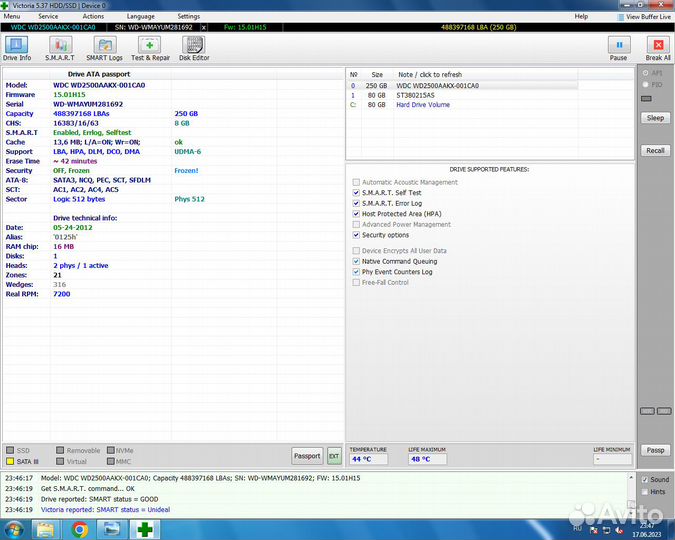The image size is (675, 540).
Task: Open the Actions menu
Action: [93, 16]
